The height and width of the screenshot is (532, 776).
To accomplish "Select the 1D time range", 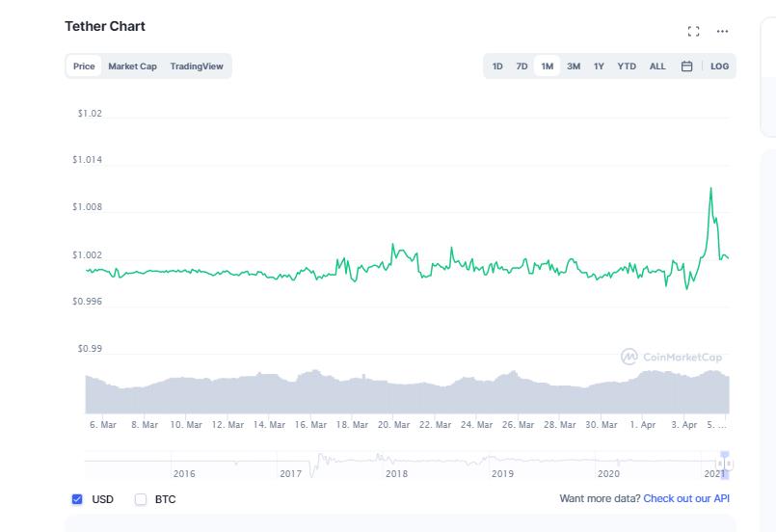I will point(497,66).
